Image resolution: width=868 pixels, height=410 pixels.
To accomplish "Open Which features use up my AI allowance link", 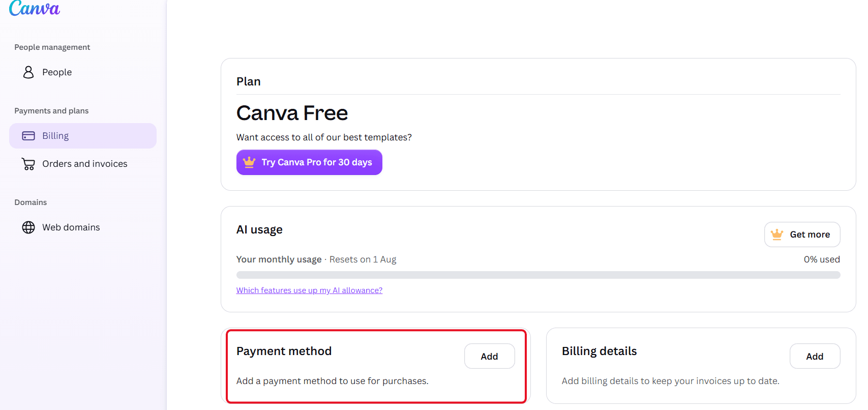I will (x=309, y=290).
